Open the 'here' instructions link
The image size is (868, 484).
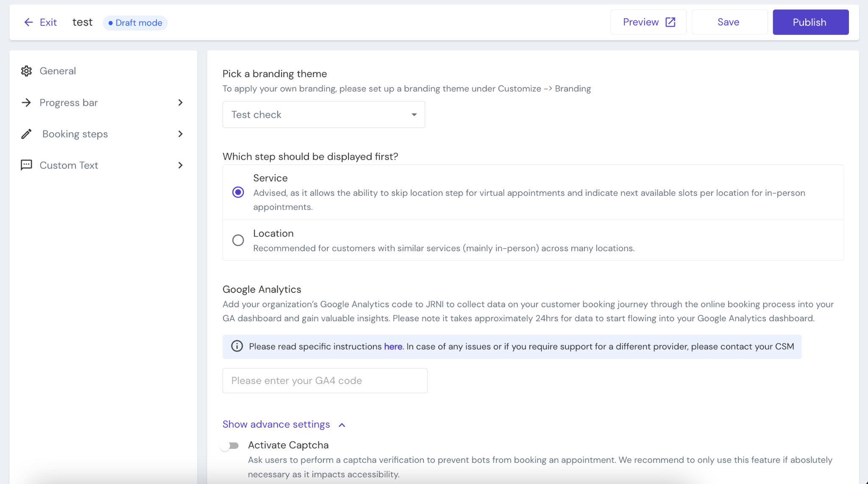click(x=393, y=346)
